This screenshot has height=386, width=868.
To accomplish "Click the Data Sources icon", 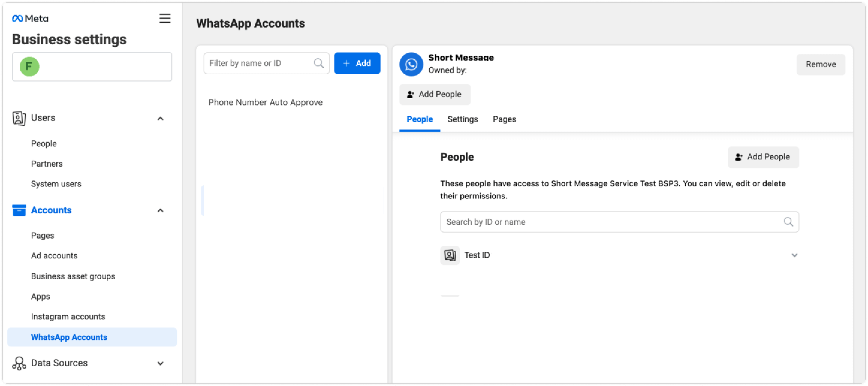I will (19, 364).
